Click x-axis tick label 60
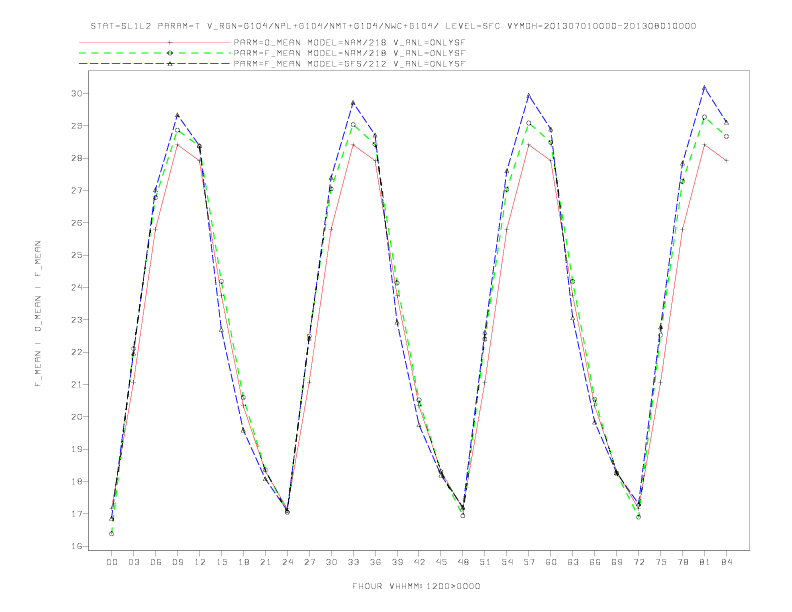This screenshot has height=612, width=792. 551,562
